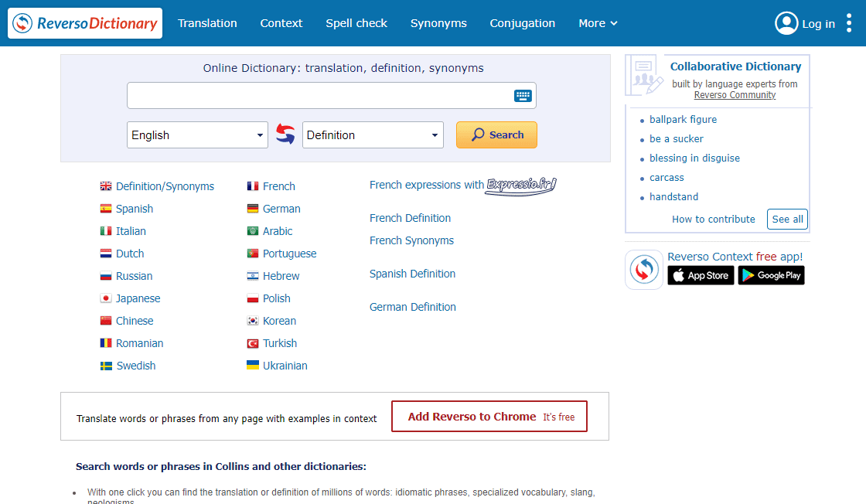Open the Definition target dropdown
Viewport: 866px width, 504px height.
tap(373, 135)
